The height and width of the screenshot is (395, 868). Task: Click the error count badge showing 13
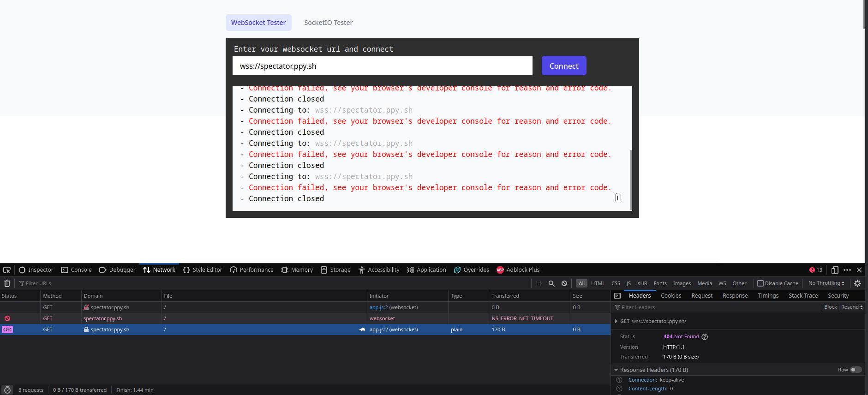[816, 270]
